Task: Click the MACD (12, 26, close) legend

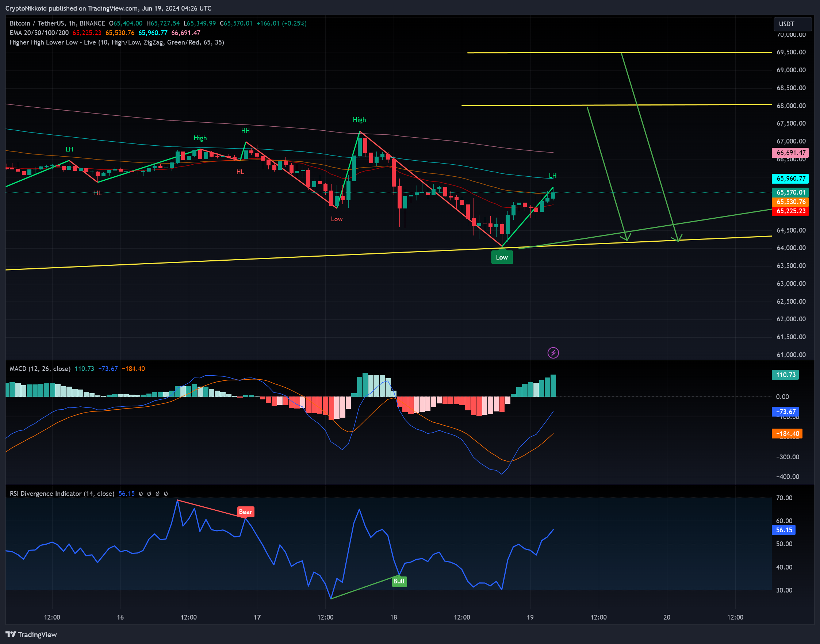Action: tap(40, 369)
